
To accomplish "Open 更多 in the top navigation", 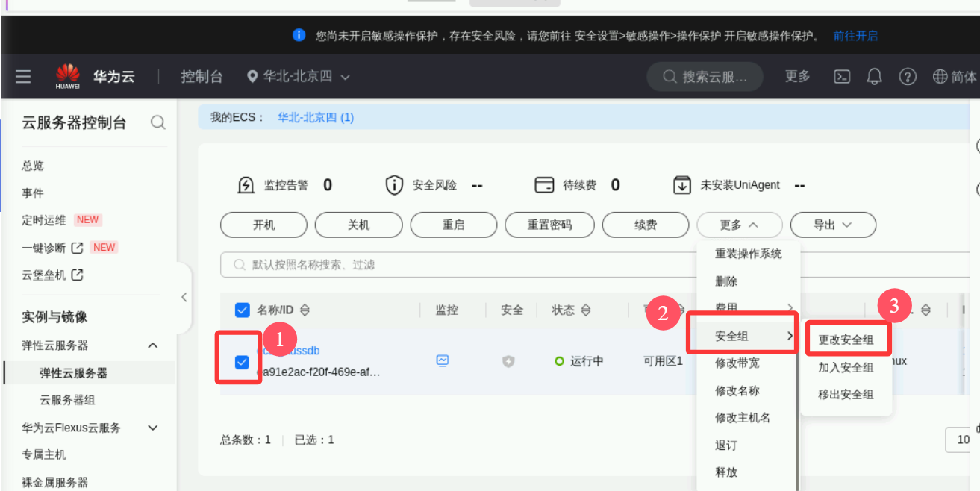I will [x=798, y=76].
